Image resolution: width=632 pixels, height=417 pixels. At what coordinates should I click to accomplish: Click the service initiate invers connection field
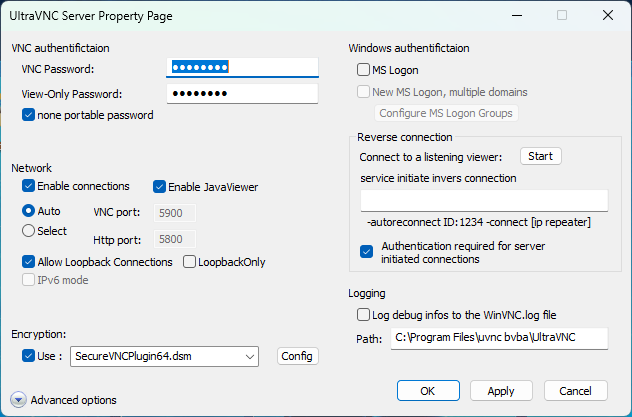pos(484,201)
